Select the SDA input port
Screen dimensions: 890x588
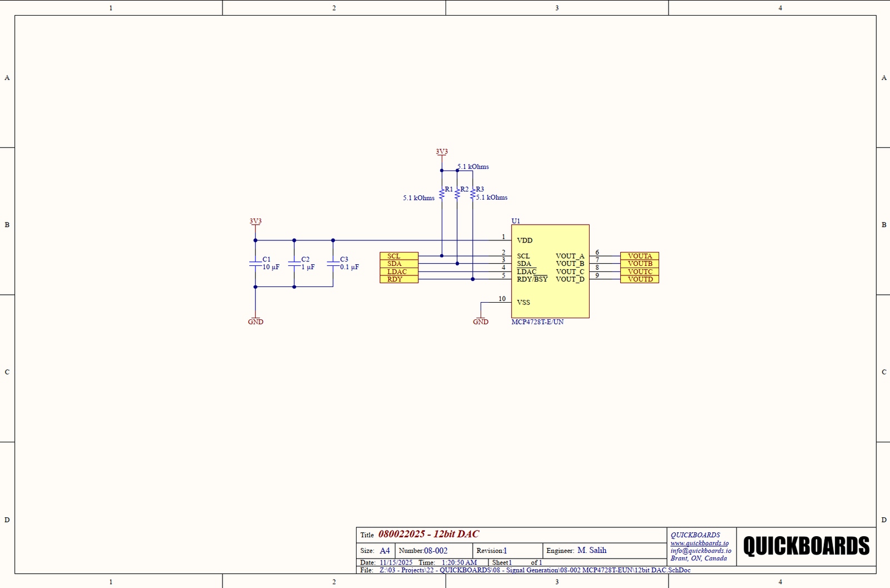tap(399, 264)
